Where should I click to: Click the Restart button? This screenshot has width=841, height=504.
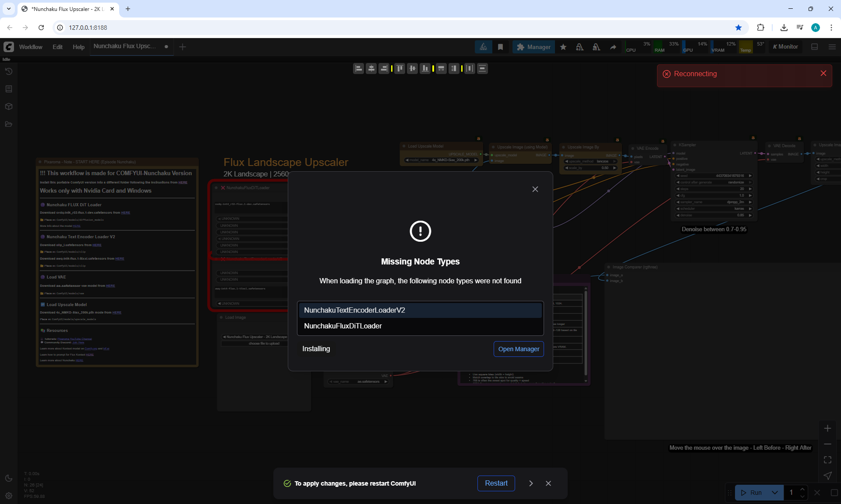[x=496, y=483]
